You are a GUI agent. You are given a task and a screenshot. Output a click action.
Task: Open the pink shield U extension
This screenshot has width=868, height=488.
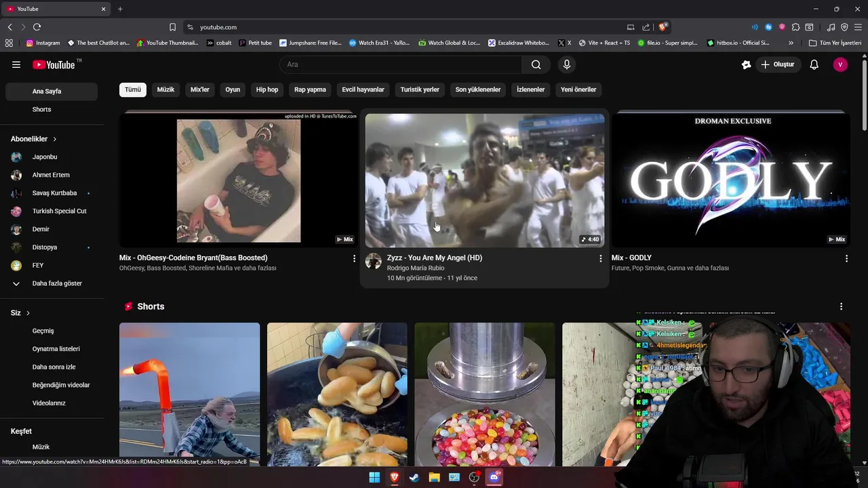click(782, 27)
